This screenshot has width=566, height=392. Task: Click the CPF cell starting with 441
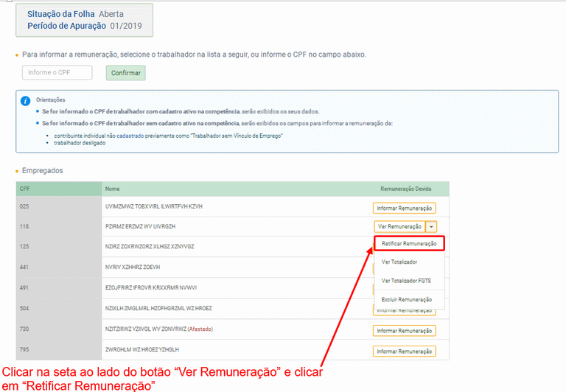59,267
